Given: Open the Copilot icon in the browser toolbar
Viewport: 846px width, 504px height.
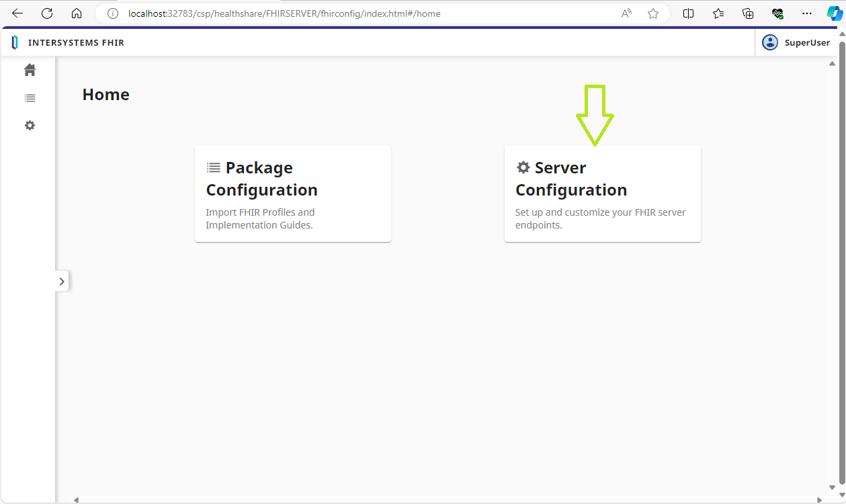Looking at the screenshot, I should tap(834, 13).
